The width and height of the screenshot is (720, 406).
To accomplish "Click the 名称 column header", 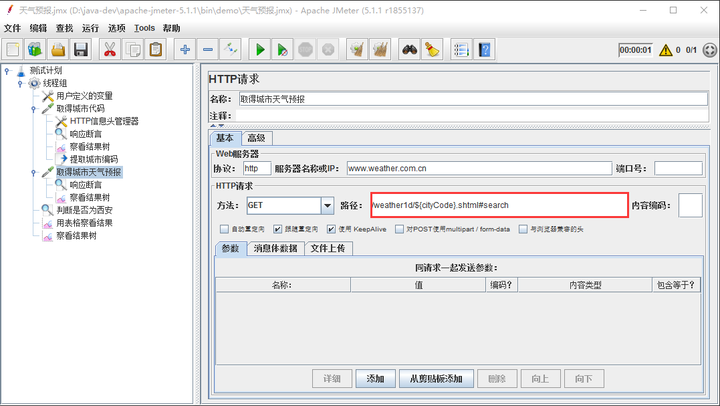I will tap(282, 285).
